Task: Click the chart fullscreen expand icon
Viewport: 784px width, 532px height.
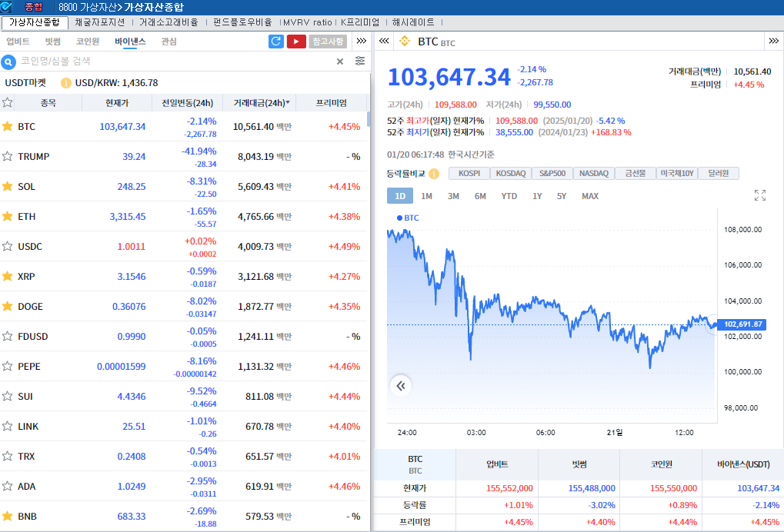Action: click(x=760, y=195)
